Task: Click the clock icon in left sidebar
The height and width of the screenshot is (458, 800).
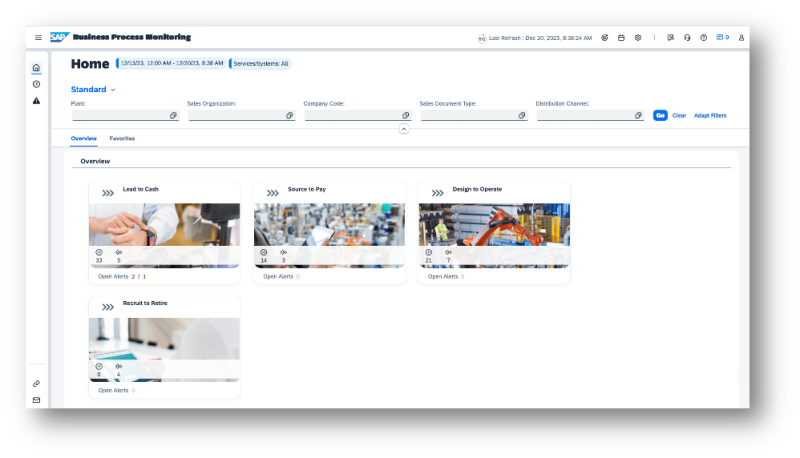Action: point(36,84)
